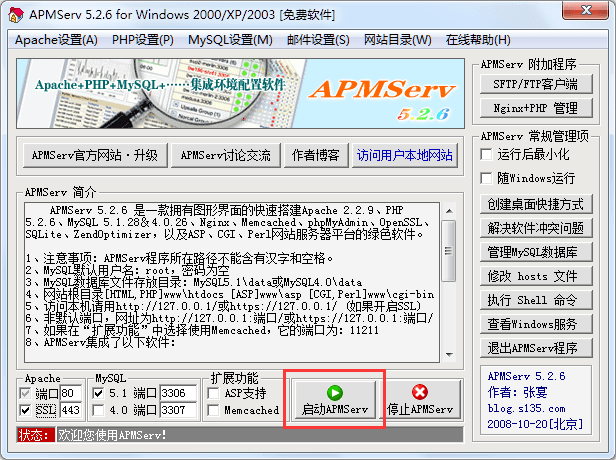Open the PHP设置(P) menu
The height and width of the screenshot is (460, 616).
point(143,40)
